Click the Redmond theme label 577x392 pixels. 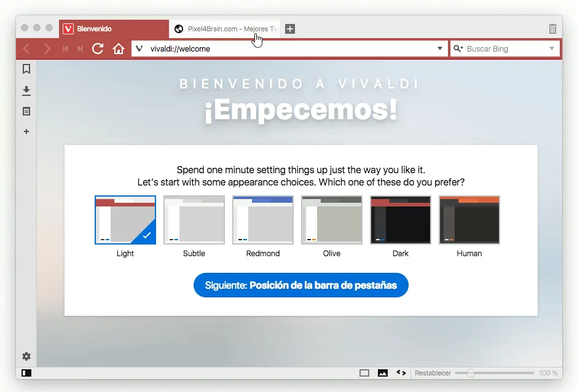[263, 253]
